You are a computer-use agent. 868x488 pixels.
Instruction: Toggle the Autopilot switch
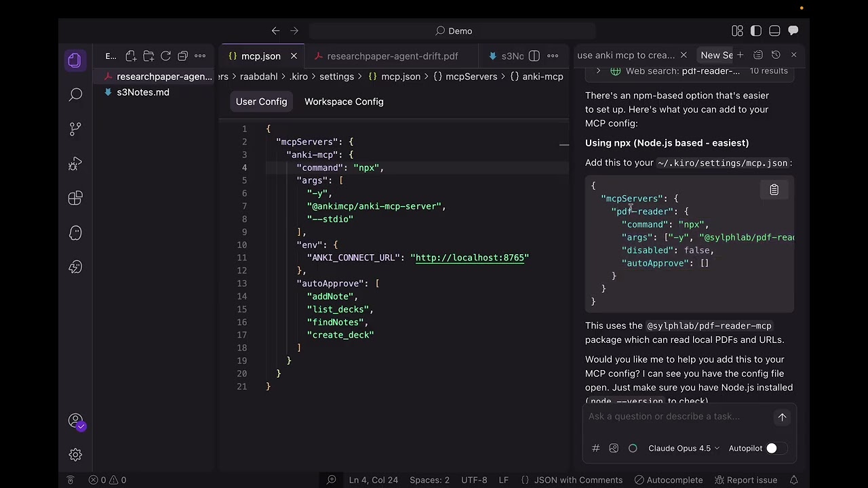pyautogui.click(x=776, y=448)
